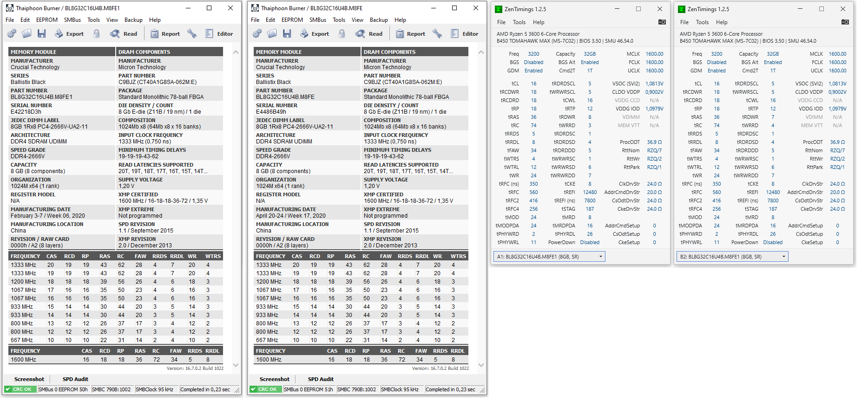The height and width of the screenshot is (414, 868).
Task: Open Help menu in ZenTimings B2 window
Action: 722,22
